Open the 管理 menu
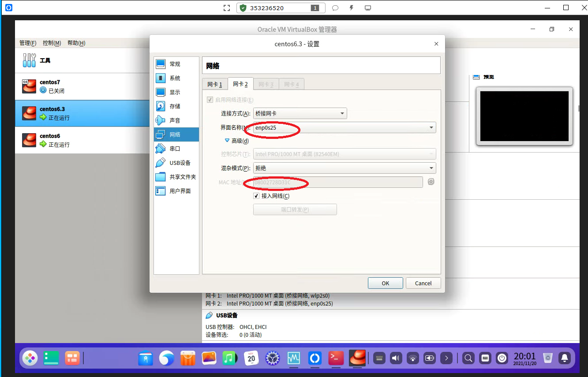 point(28,43)
